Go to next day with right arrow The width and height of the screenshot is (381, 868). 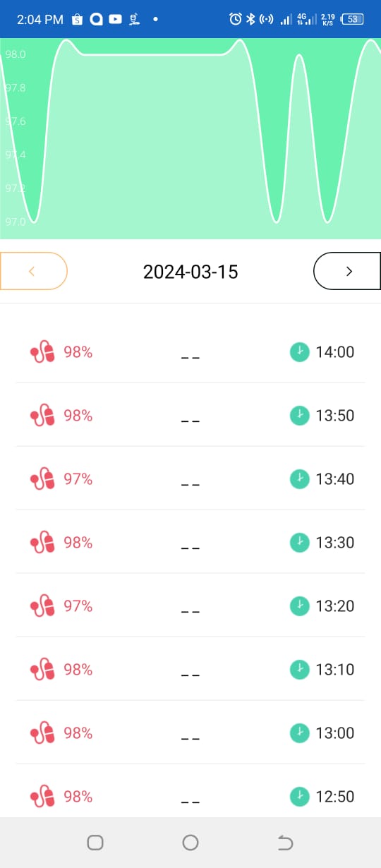(x=347, y=271)
